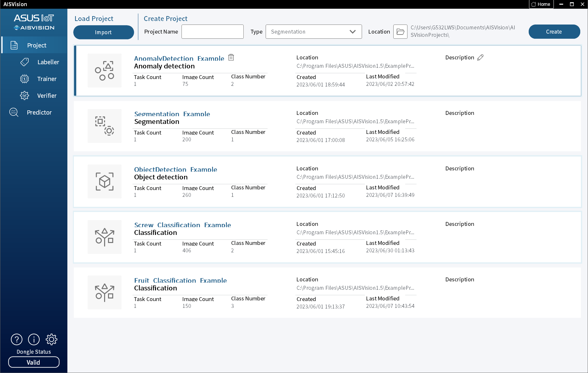
Task: Click the Verifier gear-check icon
Action: coord(24,96)
